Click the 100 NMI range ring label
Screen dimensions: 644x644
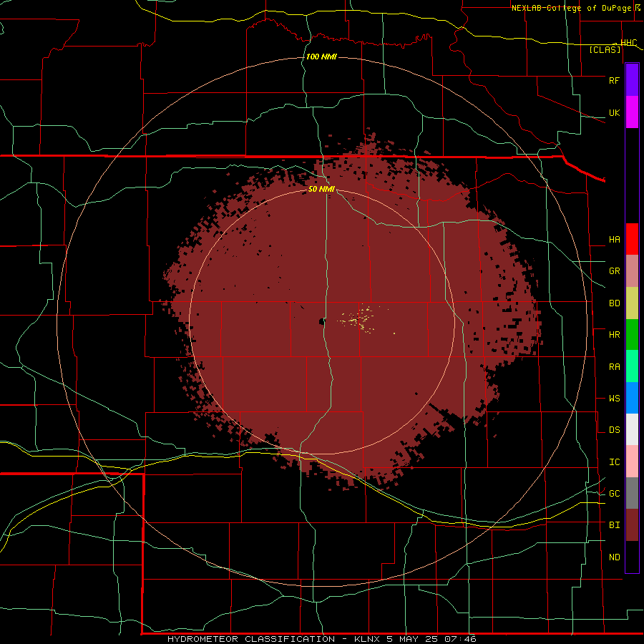pyautogui.click(x=321, y=57)
